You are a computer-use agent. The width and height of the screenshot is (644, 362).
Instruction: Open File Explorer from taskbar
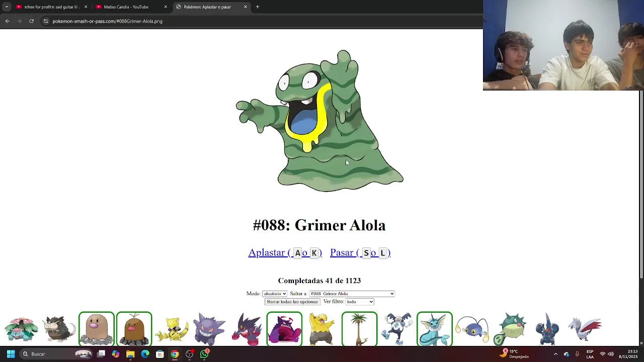tap(130, 354)
